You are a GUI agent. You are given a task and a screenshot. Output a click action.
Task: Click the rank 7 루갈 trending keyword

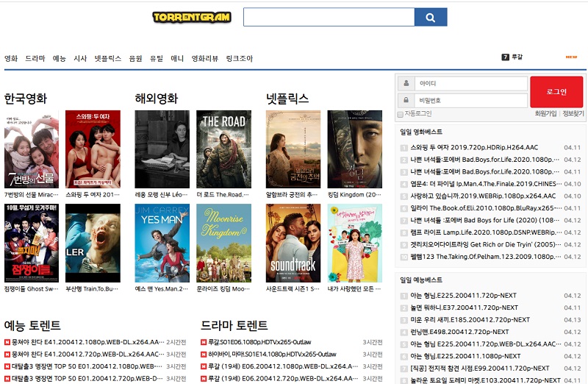coord(512,57)
